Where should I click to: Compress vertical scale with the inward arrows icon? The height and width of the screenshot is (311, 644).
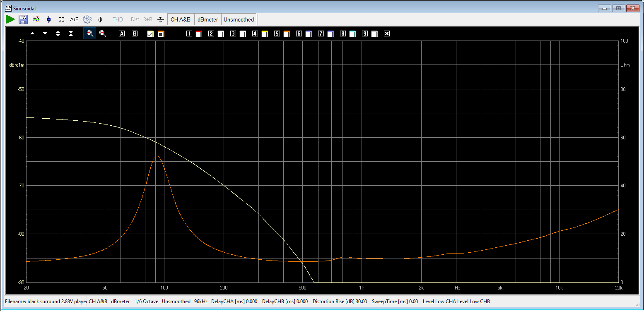pyautogui.click(x=71, y=33)
